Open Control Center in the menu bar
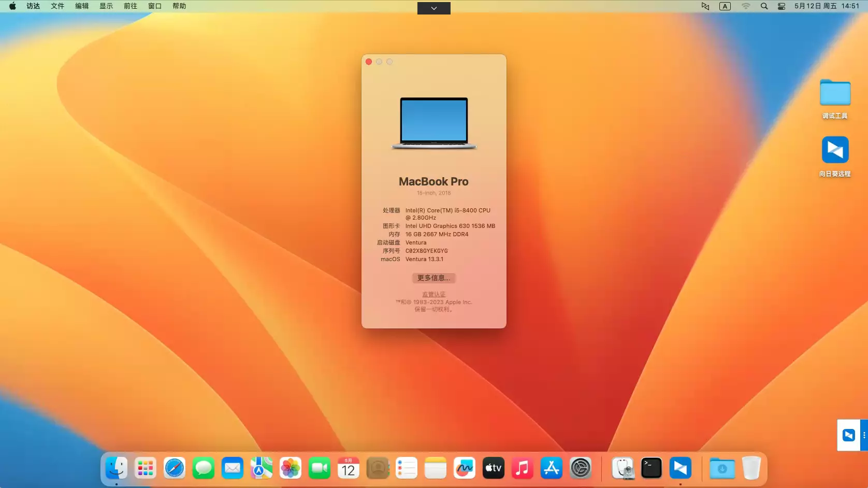This screenshot has width=868, height=488. (782, 6)
